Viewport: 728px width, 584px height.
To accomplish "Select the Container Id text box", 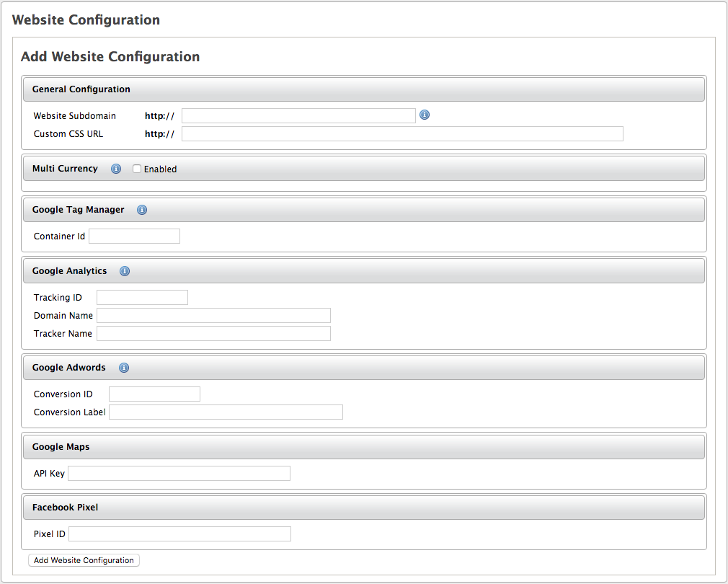I will [134, 236].
